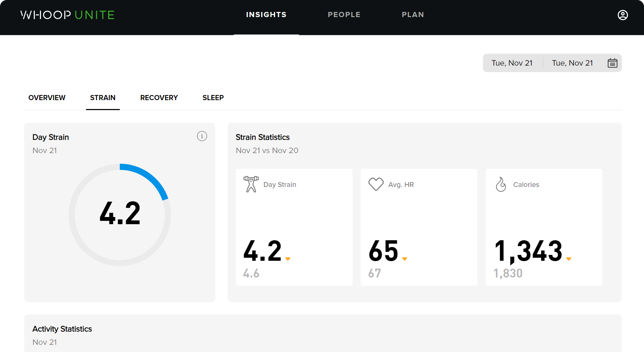Viewport: 644px width, 352px height.
Task: Open the People section
Action: [344, 15]
